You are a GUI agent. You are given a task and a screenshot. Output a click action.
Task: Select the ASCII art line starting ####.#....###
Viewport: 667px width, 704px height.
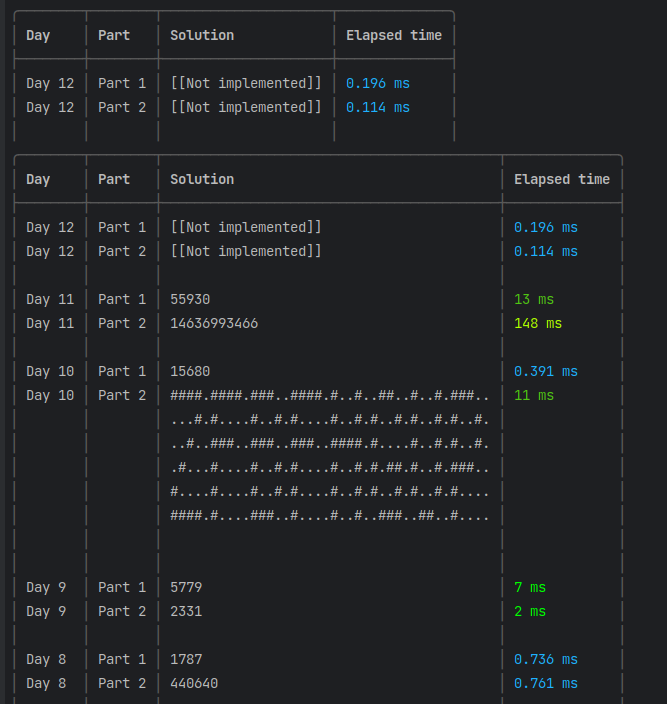[x=330, y=516]
